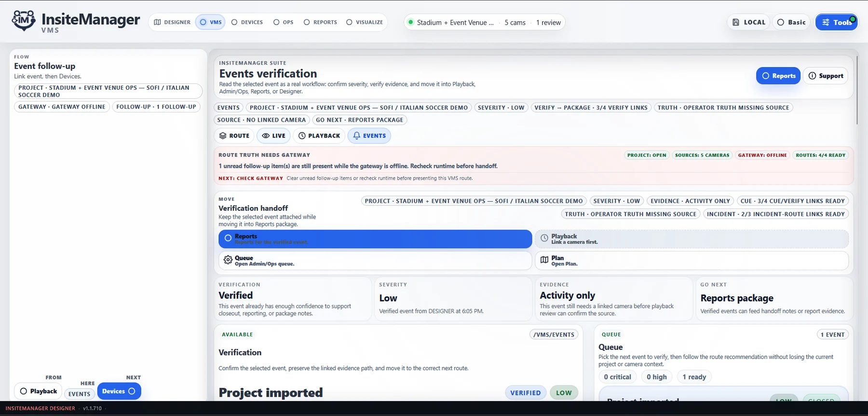The image size is (868, 416).
Task: Switch to the Live view
Action: tap(273, 136)
